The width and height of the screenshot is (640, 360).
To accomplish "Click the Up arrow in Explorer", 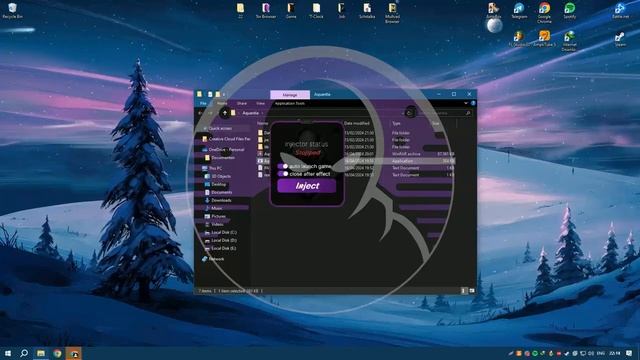I will pyautogui.click(x=224, y=113).
